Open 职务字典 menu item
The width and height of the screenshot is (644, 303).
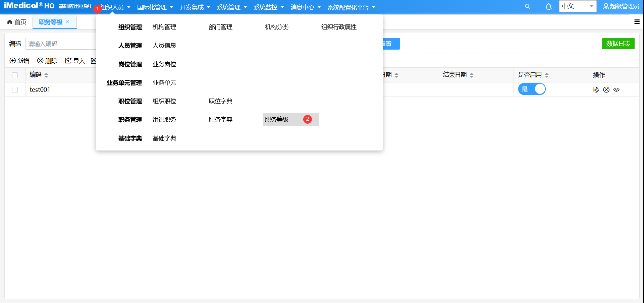(x=220, y=120)
